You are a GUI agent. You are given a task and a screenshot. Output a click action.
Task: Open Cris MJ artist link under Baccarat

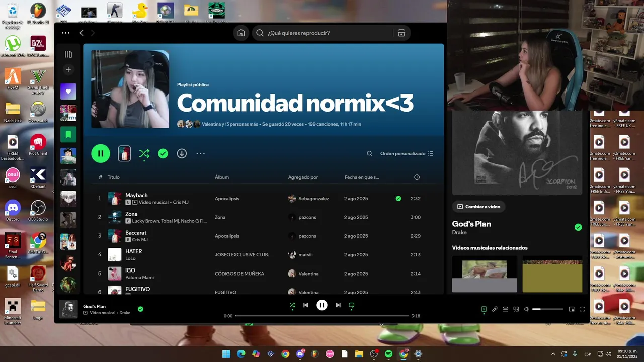(139, 240)
